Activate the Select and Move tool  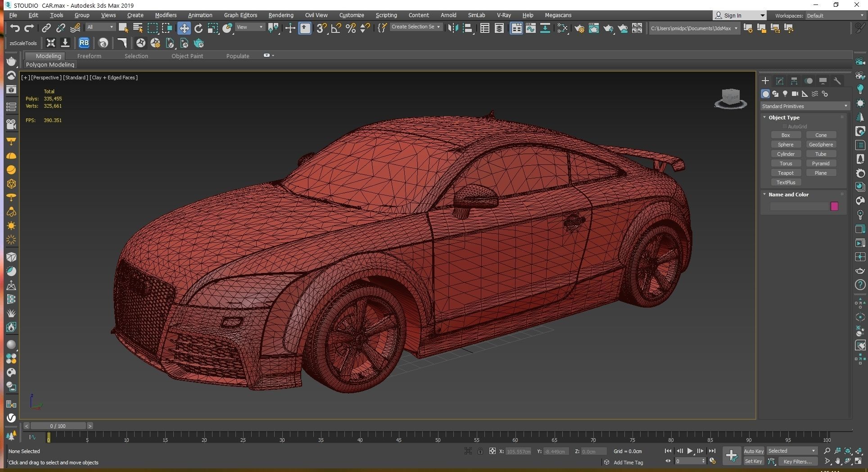(x=184, y=28)
